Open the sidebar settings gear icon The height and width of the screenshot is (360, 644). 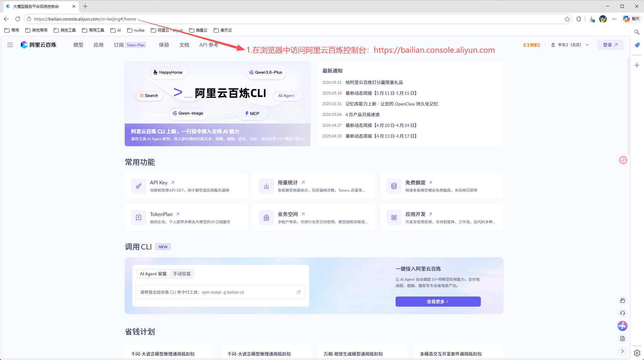click(637, 353)
